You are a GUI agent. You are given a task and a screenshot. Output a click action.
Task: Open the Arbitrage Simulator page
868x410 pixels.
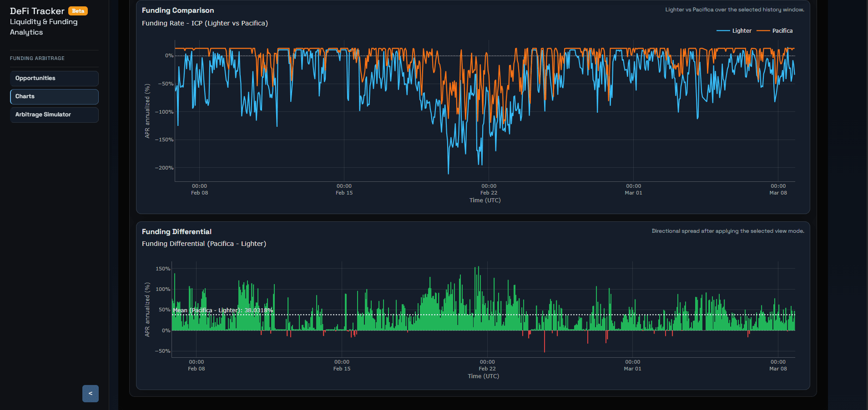54,115
